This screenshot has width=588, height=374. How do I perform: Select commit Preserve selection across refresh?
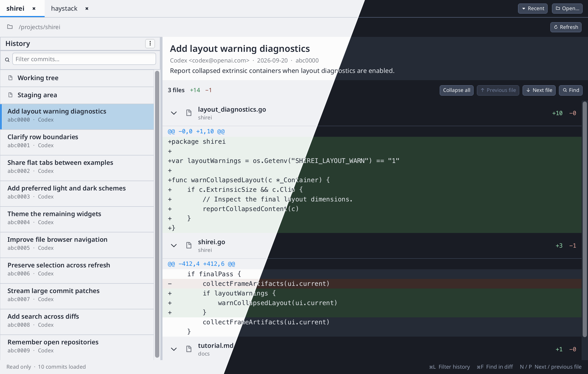tap(77, 271)
